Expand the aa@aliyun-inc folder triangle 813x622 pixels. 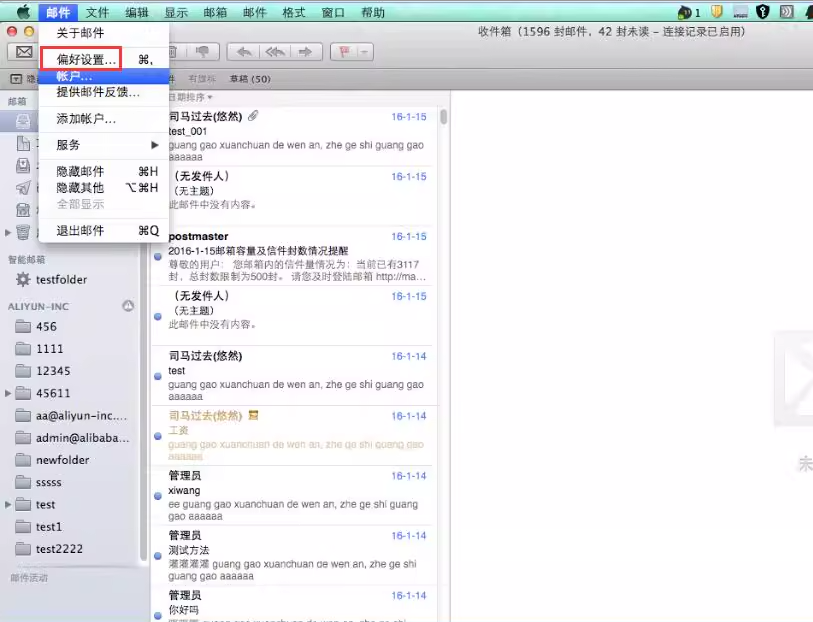(x=8, y=415)
